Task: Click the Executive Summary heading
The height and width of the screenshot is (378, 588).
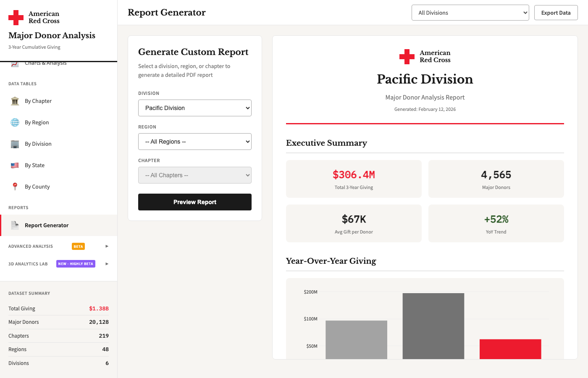Action: tap(326, 143)
